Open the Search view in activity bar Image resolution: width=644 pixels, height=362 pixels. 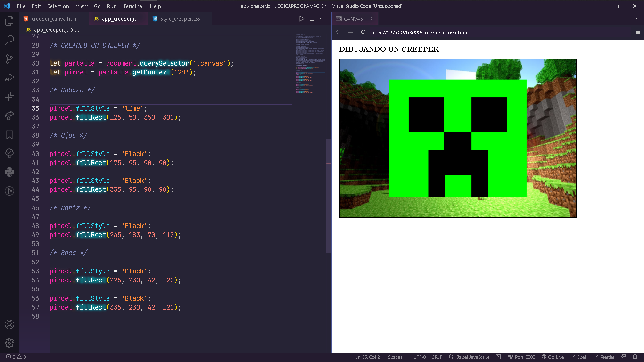(x=9, y=40)
